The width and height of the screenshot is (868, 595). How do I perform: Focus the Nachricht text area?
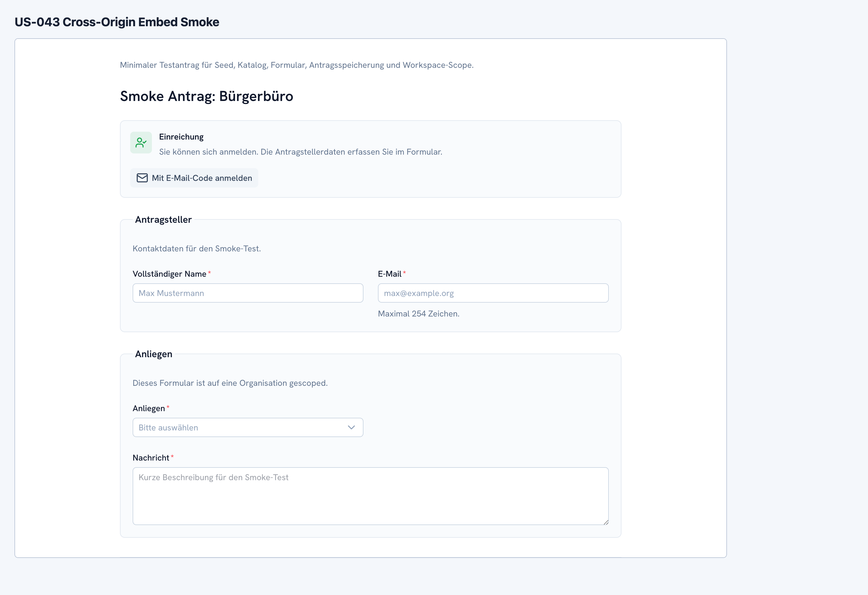(370, 496)
